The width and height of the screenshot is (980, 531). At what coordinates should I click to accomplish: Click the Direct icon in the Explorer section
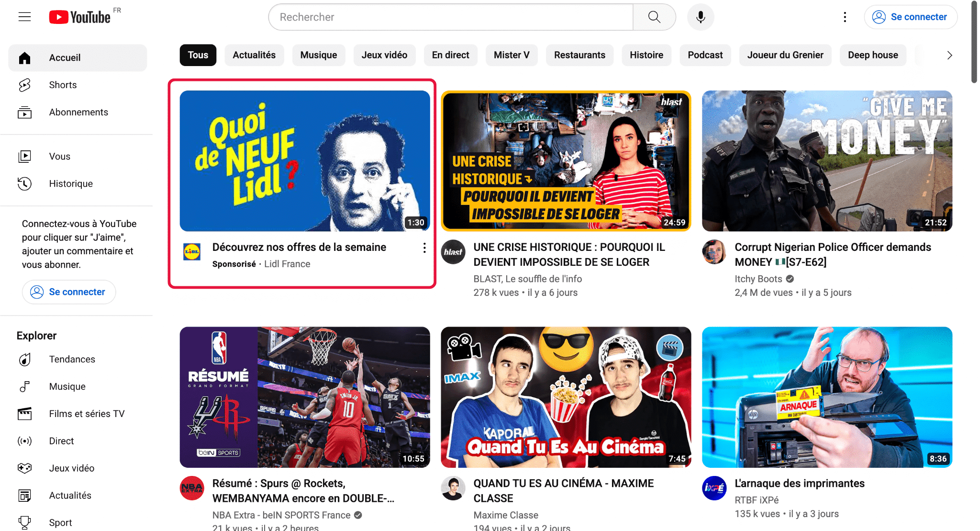click(24, 441)
